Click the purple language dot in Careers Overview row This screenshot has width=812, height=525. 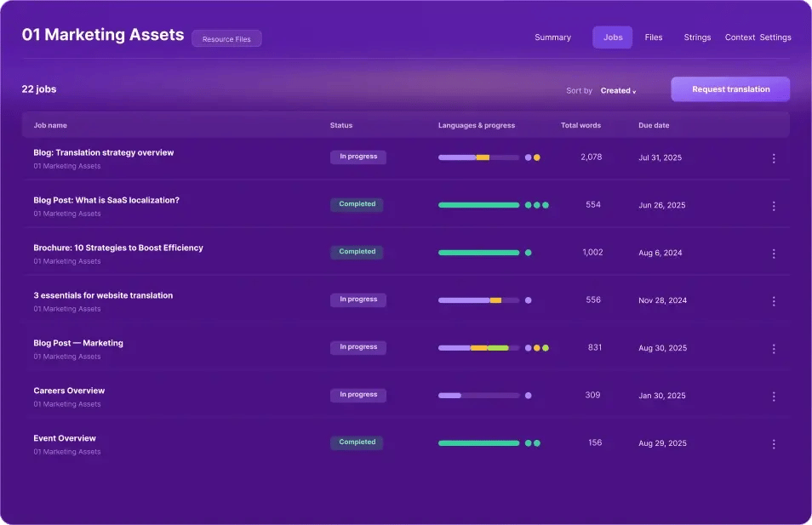point(529,396)
